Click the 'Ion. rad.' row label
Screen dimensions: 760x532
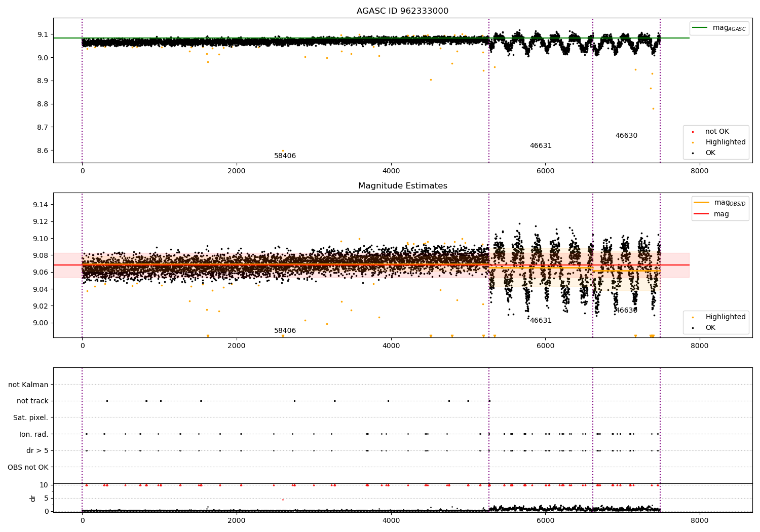[x=33, y=434]
